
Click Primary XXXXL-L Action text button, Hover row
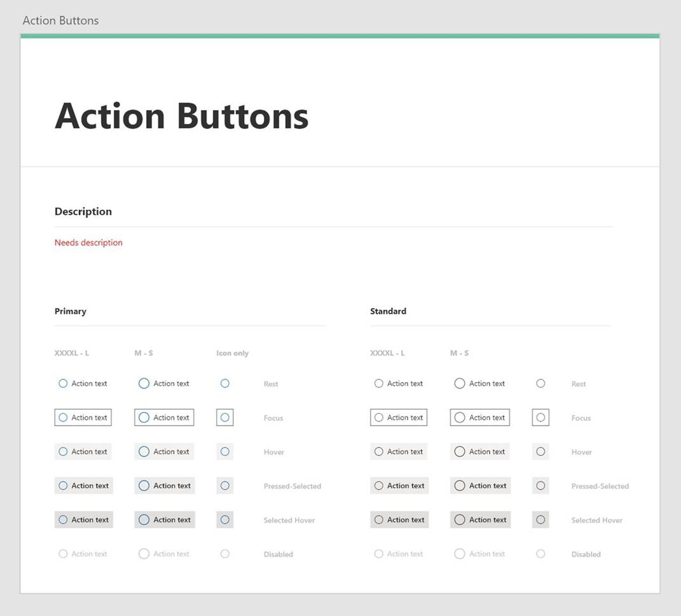83,451
